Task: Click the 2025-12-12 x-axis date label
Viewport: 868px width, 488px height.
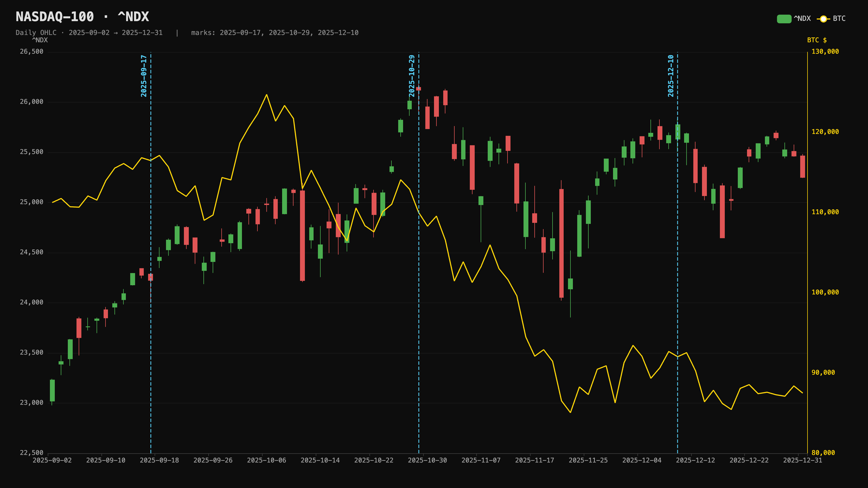Action: click(695, 460)
